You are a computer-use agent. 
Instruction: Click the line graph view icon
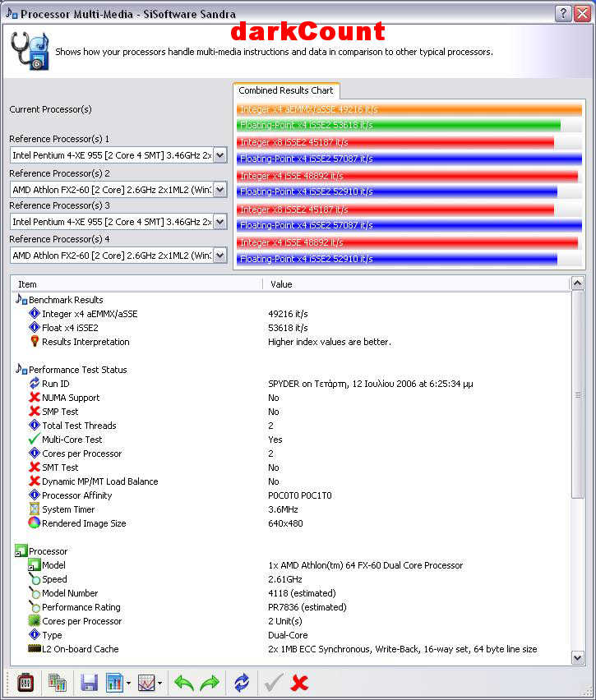[146, 683]
